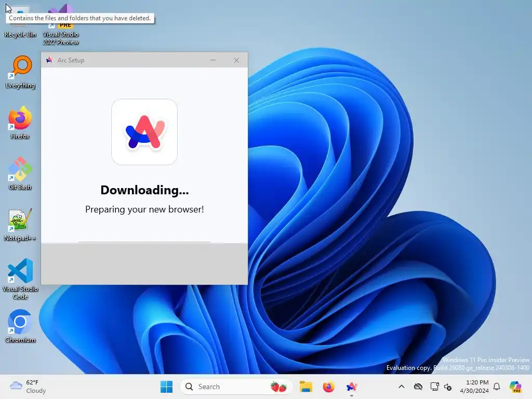The image size is (532, 399).
Task: Open Firefox from the taskbar
Action: pyautogui.click(x=328, y=387)
